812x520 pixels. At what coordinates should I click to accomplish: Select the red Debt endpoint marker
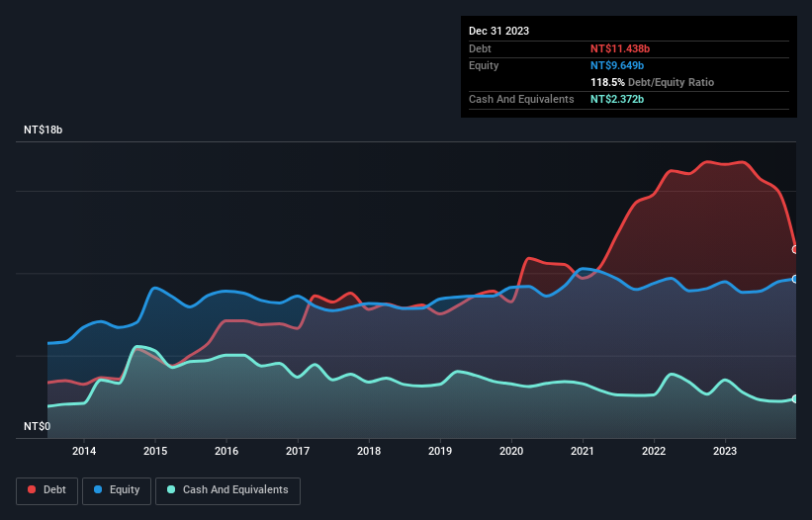point(795,250)
